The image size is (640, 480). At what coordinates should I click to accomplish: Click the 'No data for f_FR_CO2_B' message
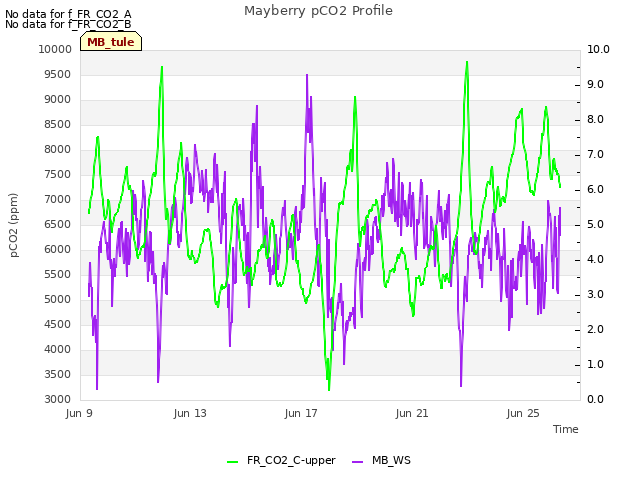pos(68,24)
